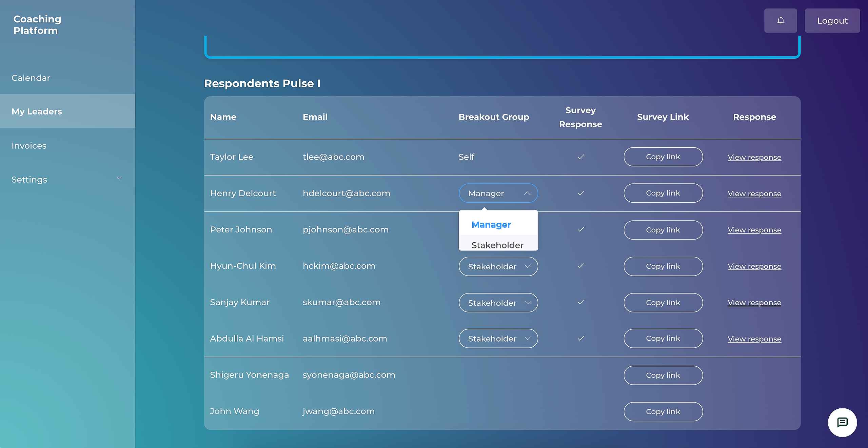868x448 pixels.
Task: View Taylor Lee's response
Action: (x=754, y=157)
